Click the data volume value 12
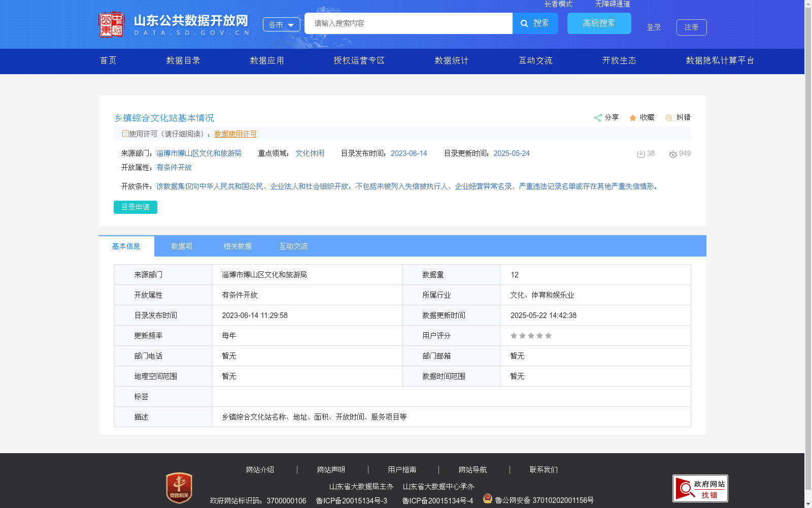The image size is (812, 508). pyautogui.click(x=515, y=275)
